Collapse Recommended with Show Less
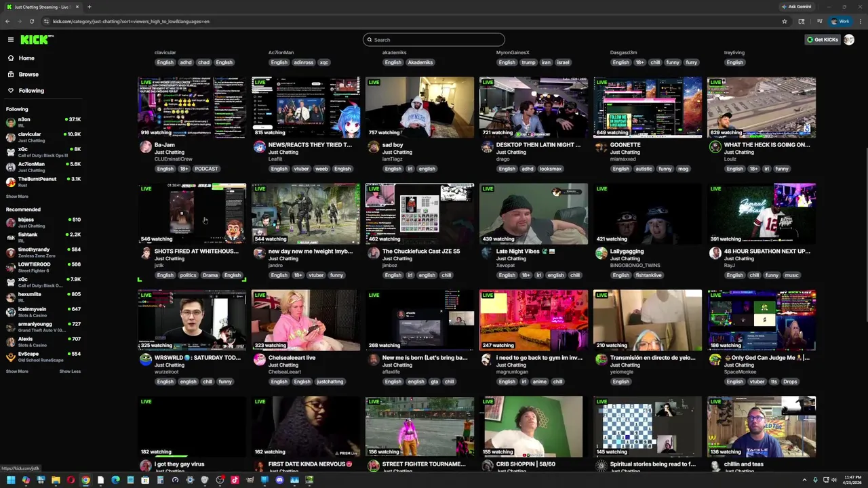This screenshot has height=488, width=868. tap(70, 371)
